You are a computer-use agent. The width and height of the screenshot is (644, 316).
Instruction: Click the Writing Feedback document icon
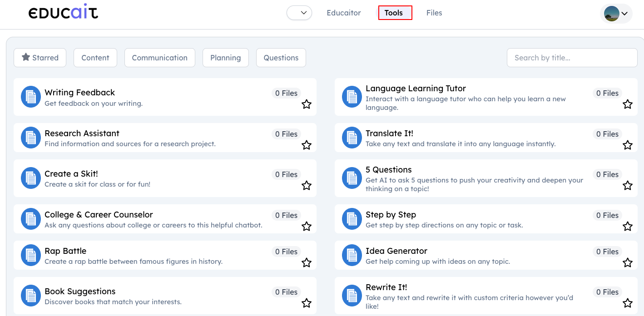tap(31, 97)
